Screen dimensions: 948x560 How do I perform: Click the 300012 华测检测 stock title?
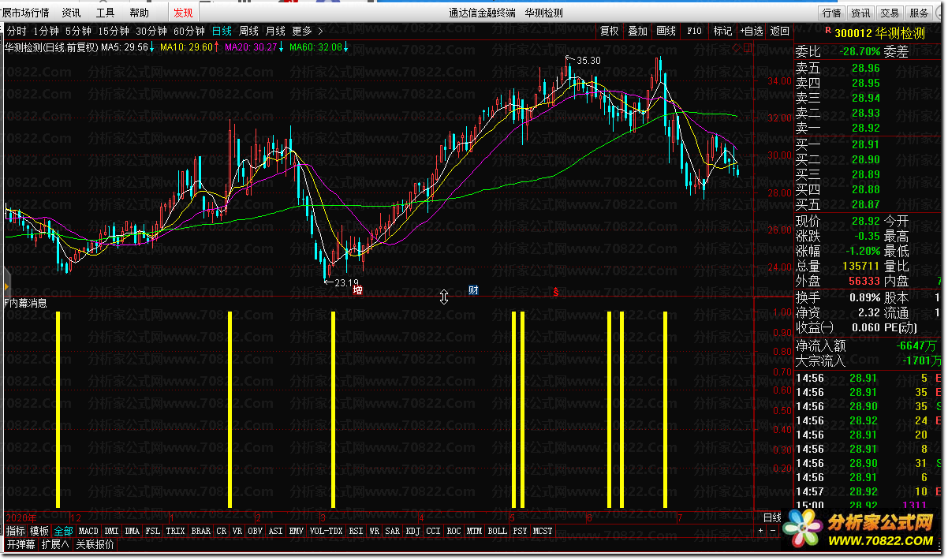[881, 32]
